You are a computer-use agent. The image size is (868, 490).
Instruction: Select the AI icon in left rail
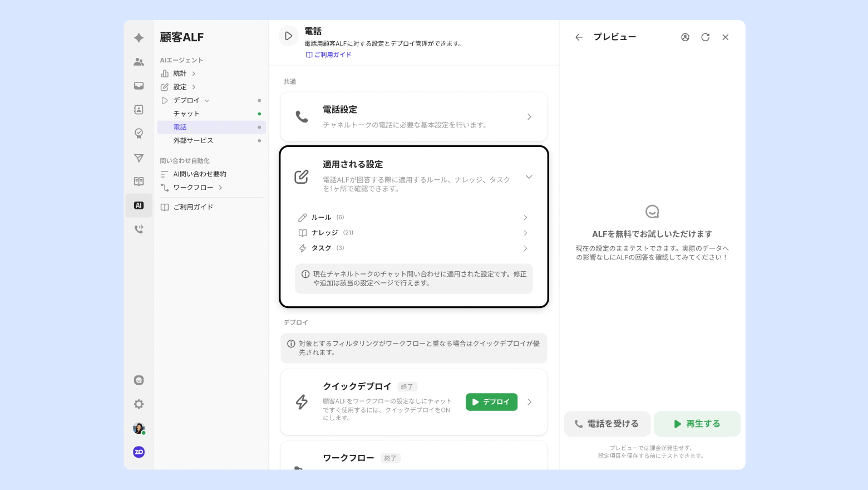(139, 205)
